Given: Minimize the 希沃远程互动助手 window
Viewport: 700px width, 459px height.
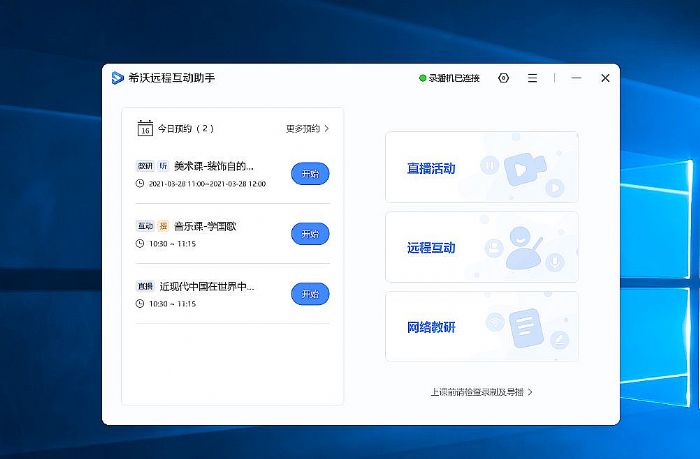Looking at the screenshot, I should 576,78.
